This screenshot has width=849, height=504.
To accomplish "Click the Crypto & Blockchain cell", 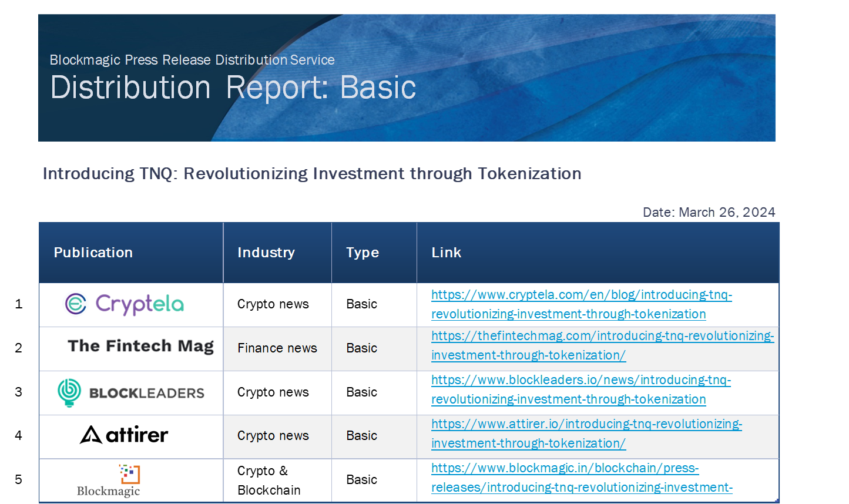I will tap(269, 481).
